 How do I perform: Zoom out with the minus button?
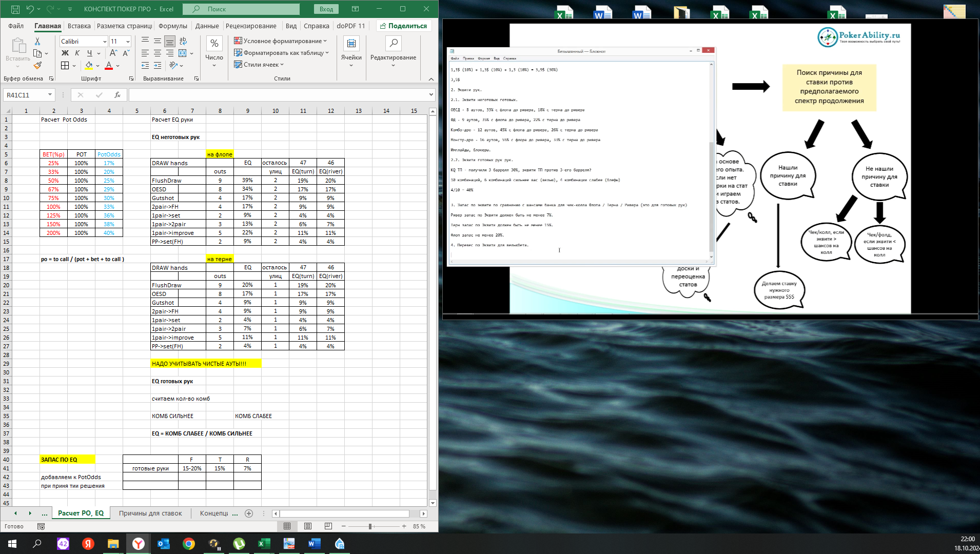[344, 526]
